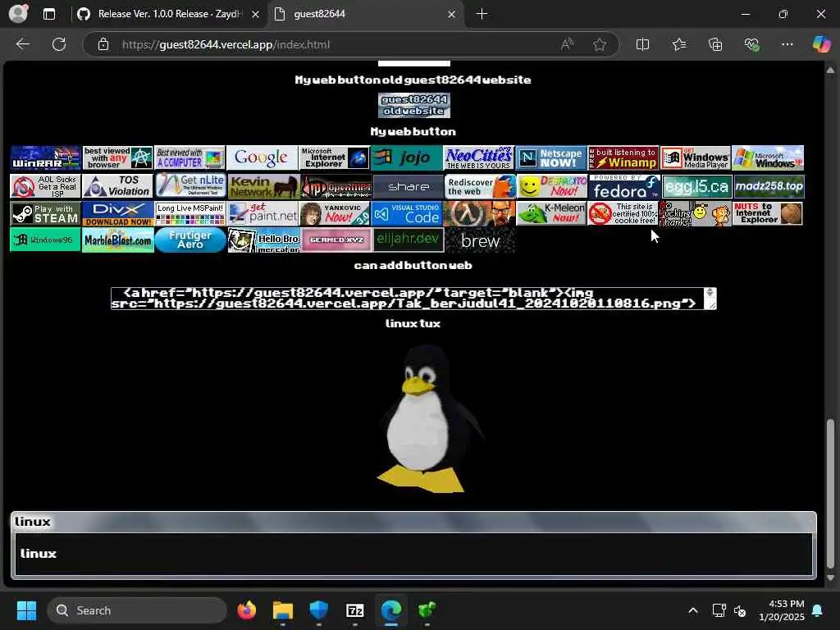Click the Get nLite badge

click(190, 186)
